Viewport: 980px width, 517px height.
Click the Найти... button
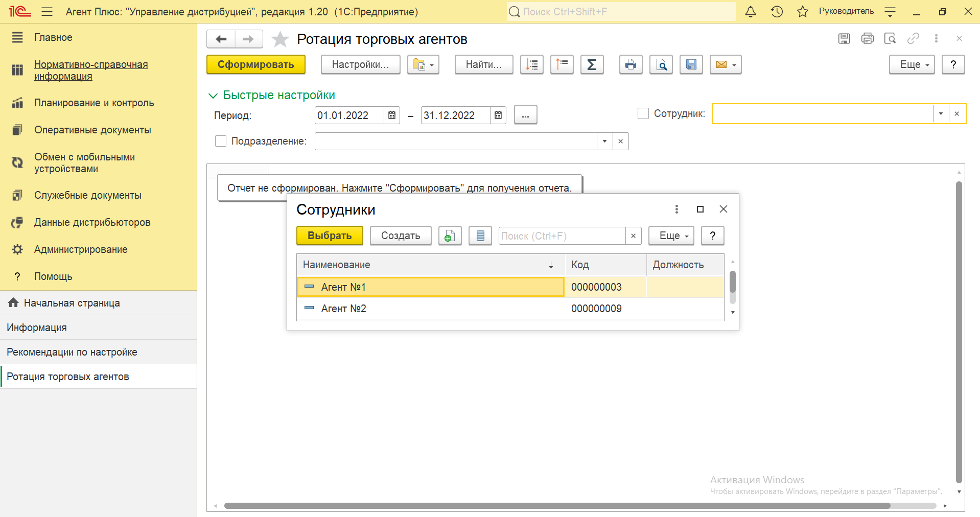click(484, 64)
